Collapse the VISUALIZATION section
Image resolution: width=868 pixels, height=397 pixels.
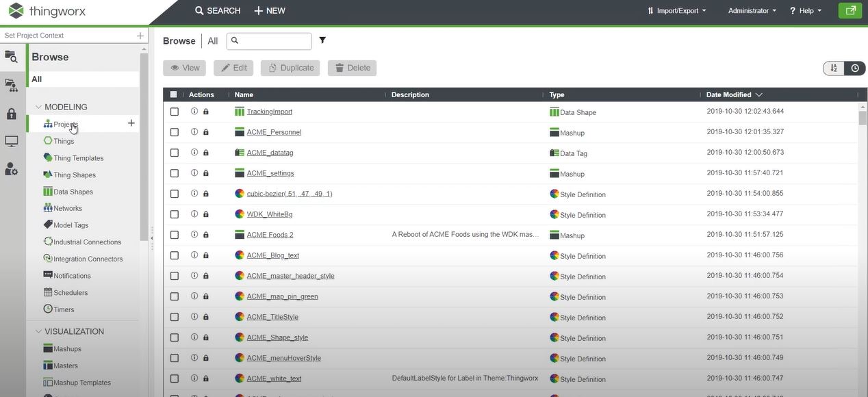39,331
